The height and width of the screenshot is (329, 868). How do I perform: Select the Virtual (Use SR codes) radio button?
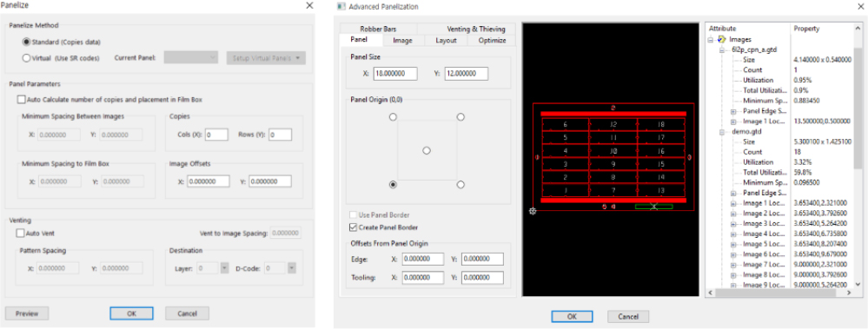click(26, 57)
